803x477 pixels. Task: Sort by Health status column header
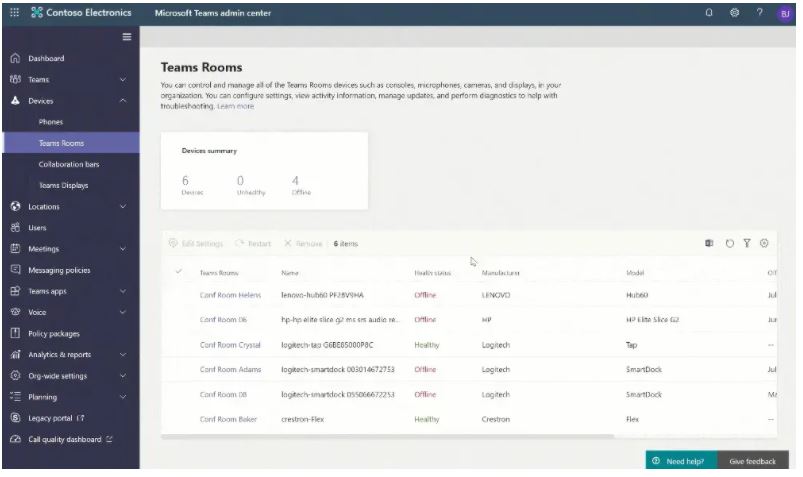pyautogui.click(x=433, y=273)
